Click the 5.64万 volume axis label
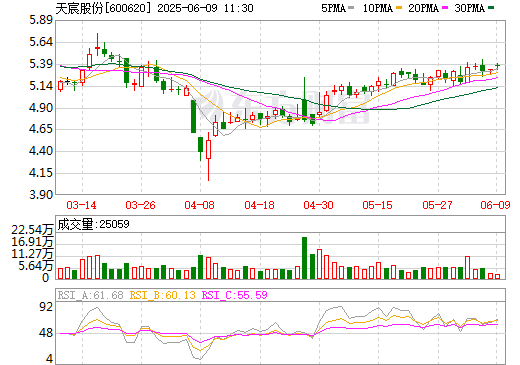The width and height of the screenshot is (520, 365). [36, 266]
